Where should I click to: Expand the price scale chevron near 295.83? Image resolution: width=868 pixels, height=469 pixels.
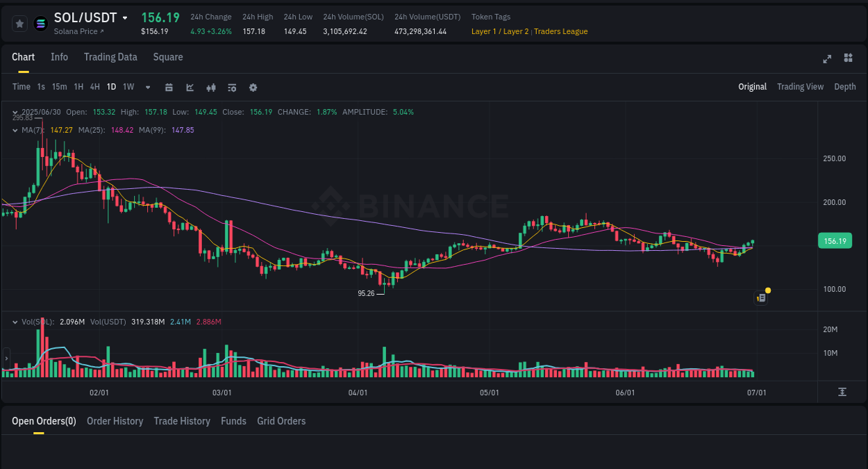pos(15,112)
